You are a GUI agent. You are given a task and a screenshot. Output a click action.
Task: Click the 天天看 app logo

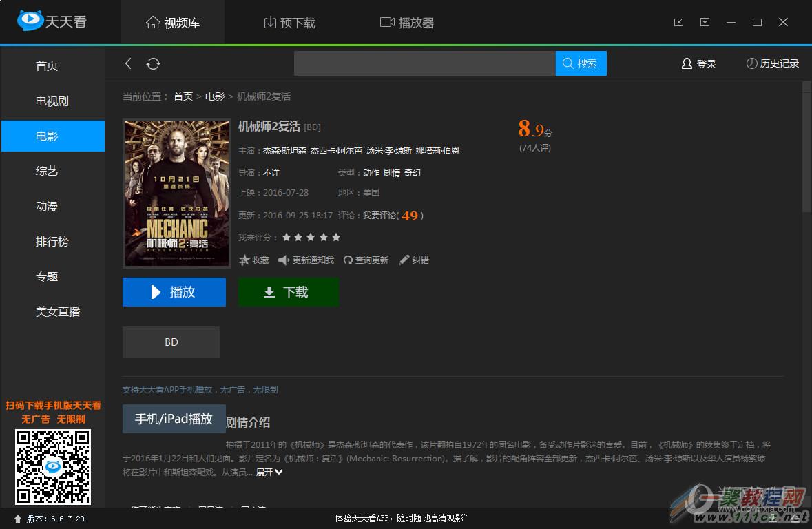pos(51,21)
